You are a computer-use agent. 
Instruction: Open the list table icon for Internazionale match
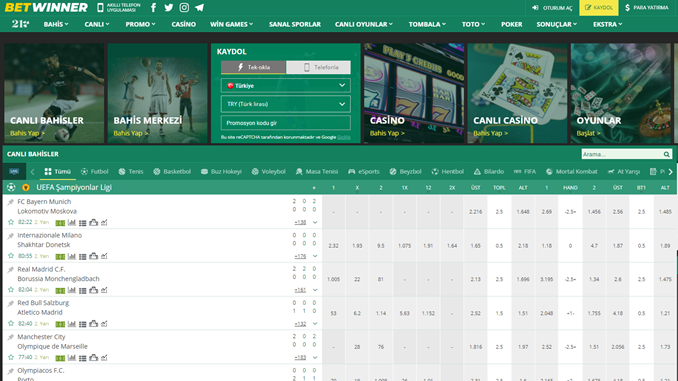coord(83,256)
